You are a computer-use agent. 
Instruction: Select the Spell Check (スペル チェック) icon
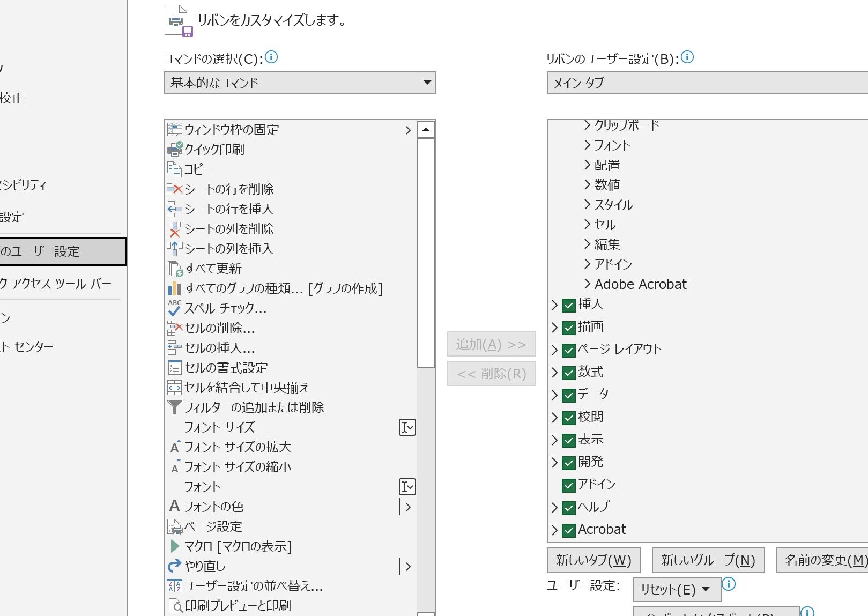click(x=175, y=308)
